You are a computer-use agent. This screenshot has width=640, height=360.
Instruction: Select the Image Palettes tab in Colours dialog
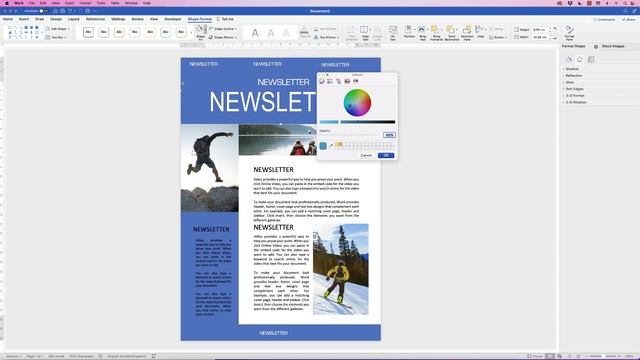[347, 81]
